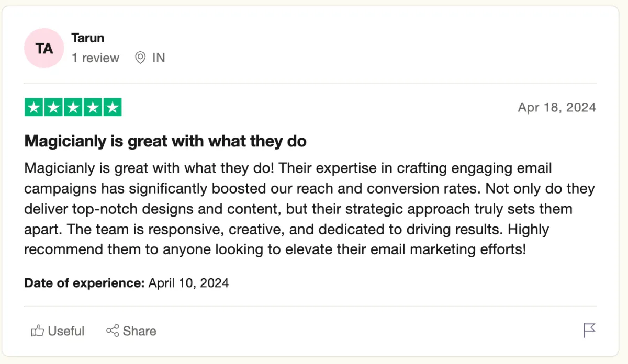628x364 pixels.
Task: Click the "1 review" count text
Action: (x=95, y=58)
